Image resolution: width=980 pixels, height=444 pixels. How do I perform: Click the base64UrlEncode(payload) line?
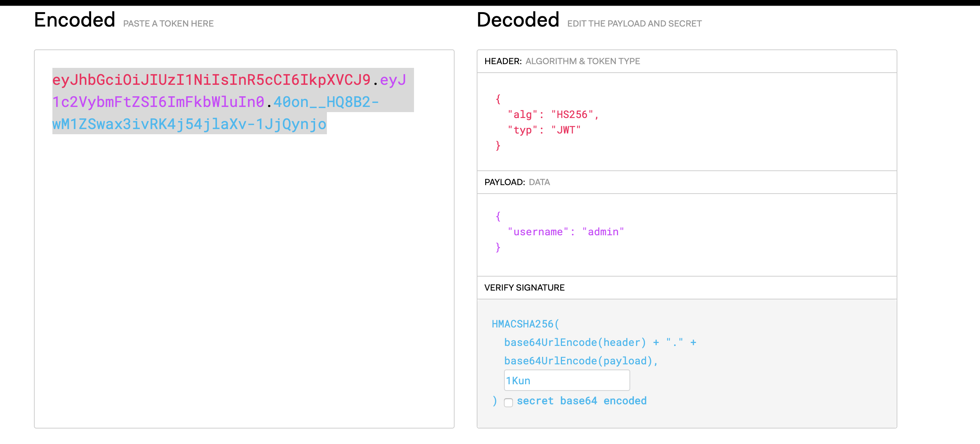pyautogui.click(x=578, y=361)
